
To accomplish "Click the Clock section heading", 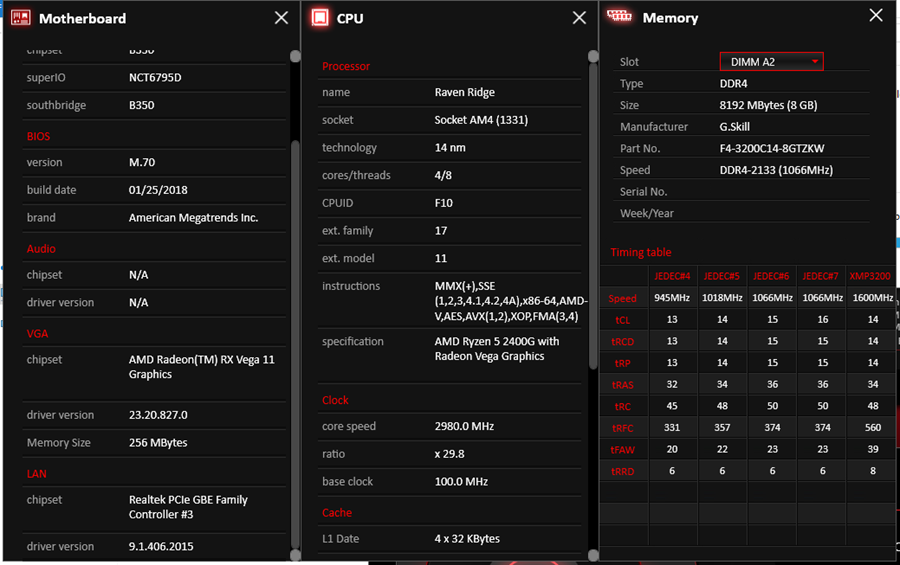I will point(335,400).
